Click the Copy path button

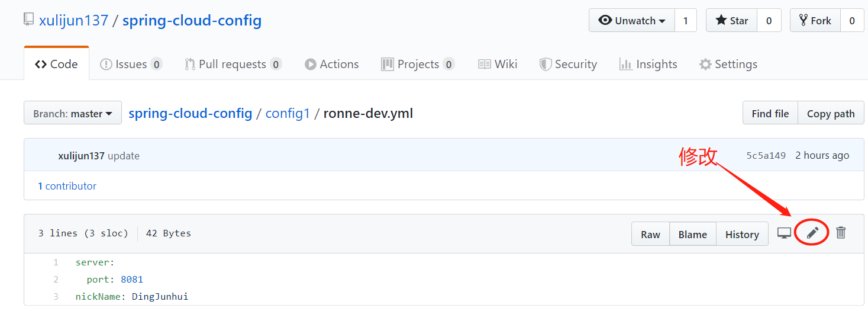click(x=831, y=113)
